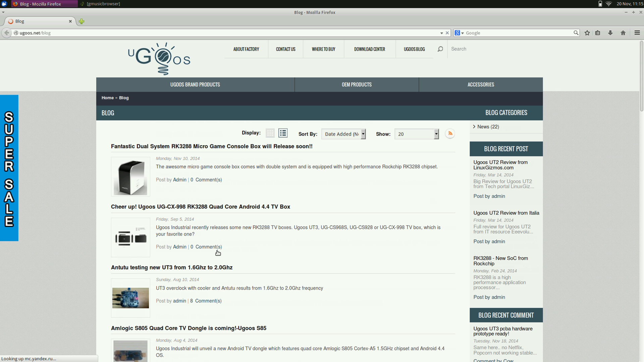Click the TV boxes thumbnail
The height and width of the screenshot is (362, 644).
tap(130, 237)
